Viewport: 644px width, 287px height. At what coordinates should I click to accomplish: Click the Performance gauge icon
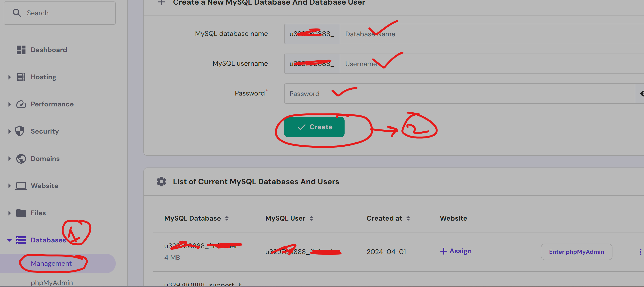21,104
